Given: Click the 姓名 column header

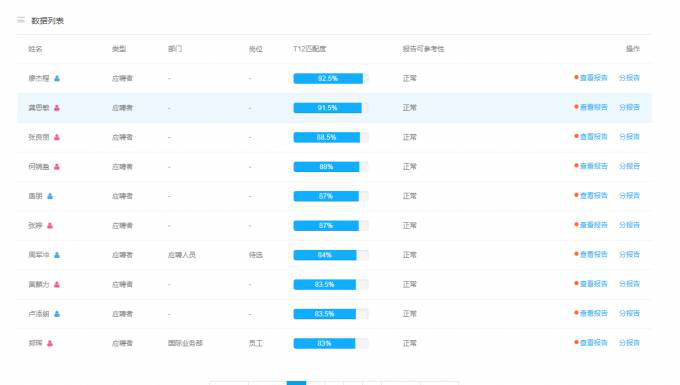Looking at the screenshot, I should pos(36,49).
